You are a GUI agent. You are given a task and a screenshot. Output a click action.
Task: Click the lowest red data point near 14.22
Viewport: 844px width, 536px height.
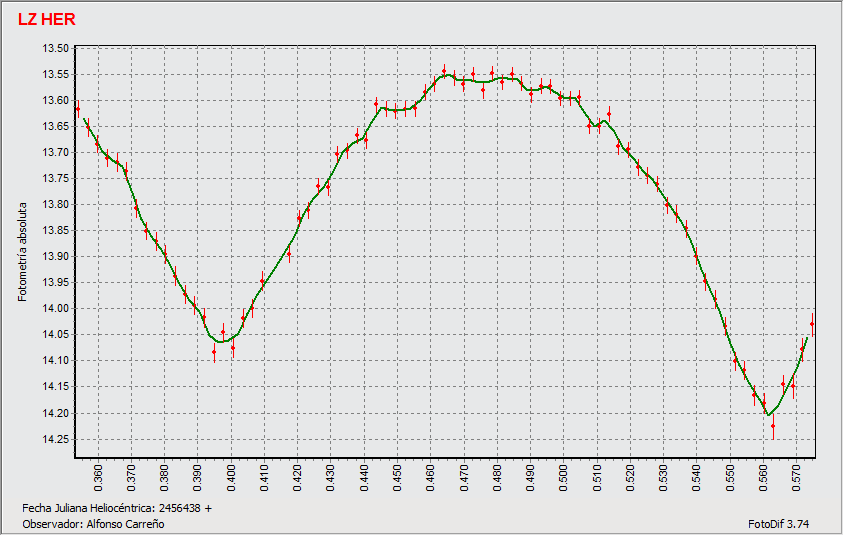(x=773, y=426)
